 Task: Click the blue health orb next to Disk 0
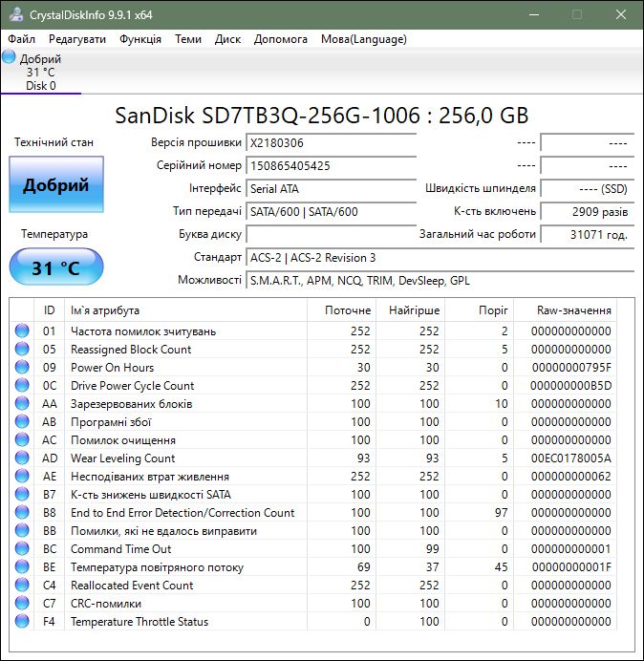[9, 57]
